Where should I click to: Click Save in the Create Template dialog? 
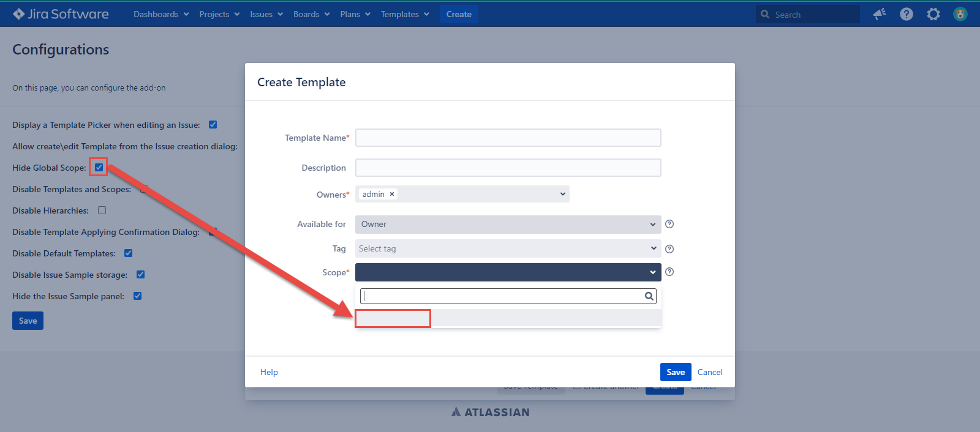[x=675, y=372]
